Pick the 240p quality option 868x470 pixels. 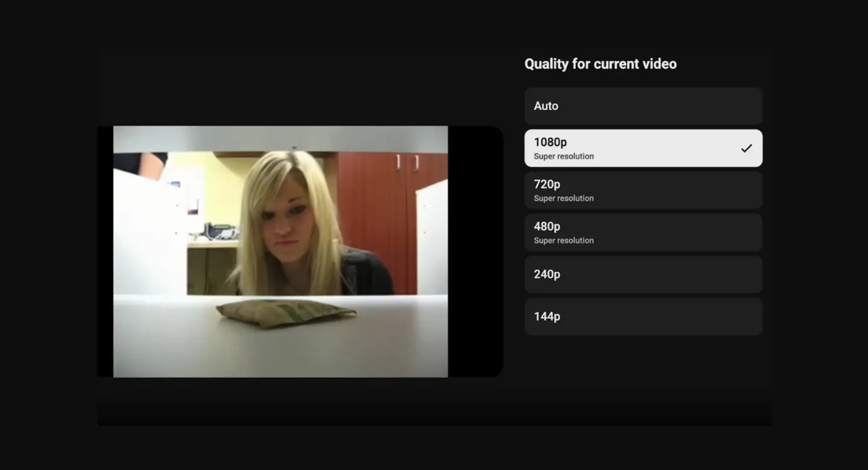pyautogui.click(x=643, y=275)
